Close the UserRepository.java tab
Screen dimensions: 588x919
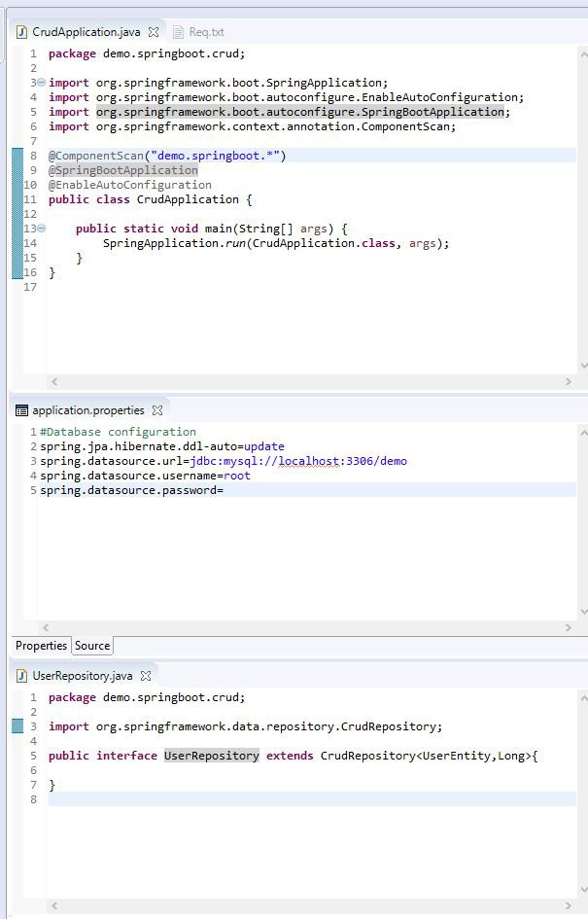tap(146, 676)
